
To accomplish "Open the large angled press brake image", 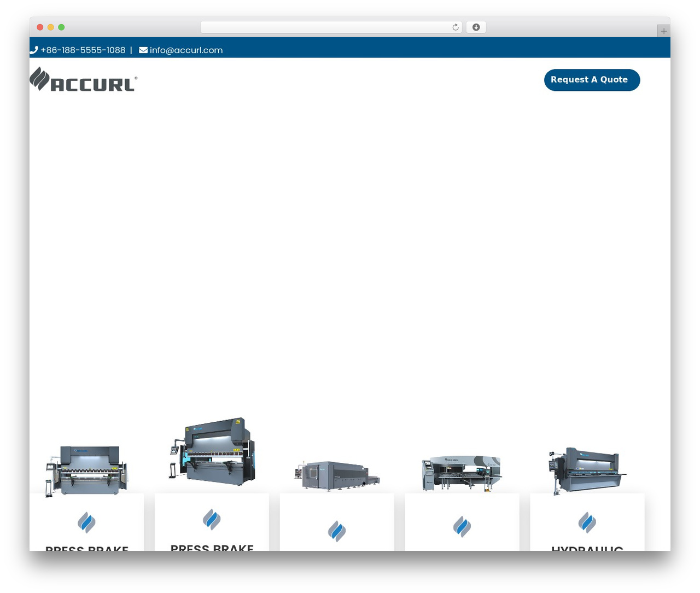I will point(212,451).
